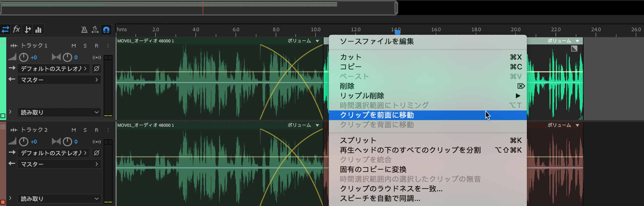Click the polarity reverse icon on トラック 1
The height and width of the screenshot is (206, 644).
coord(96,69)
